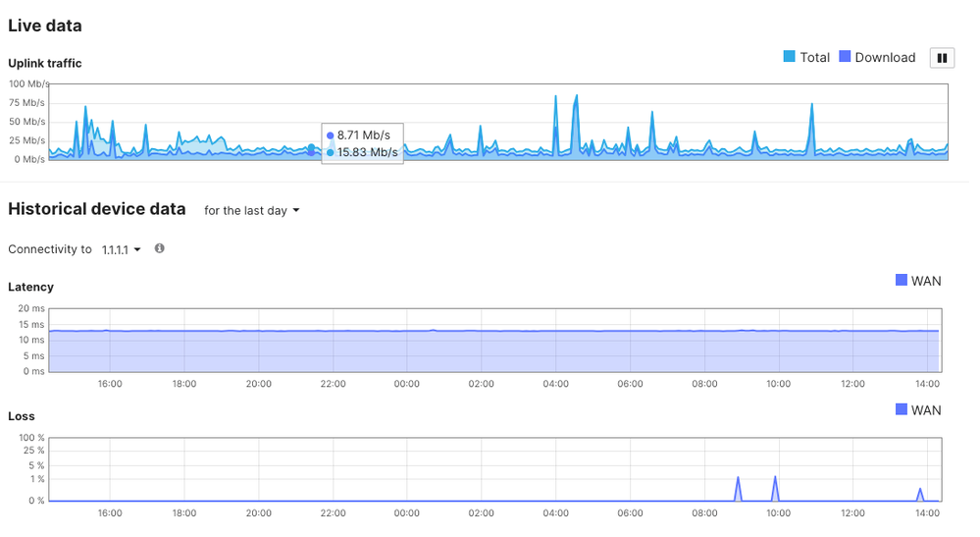Click the 100 % loss axis label
Image resolution: width=980 pixels, height=537 pixels.
click(x=31, y=438)
